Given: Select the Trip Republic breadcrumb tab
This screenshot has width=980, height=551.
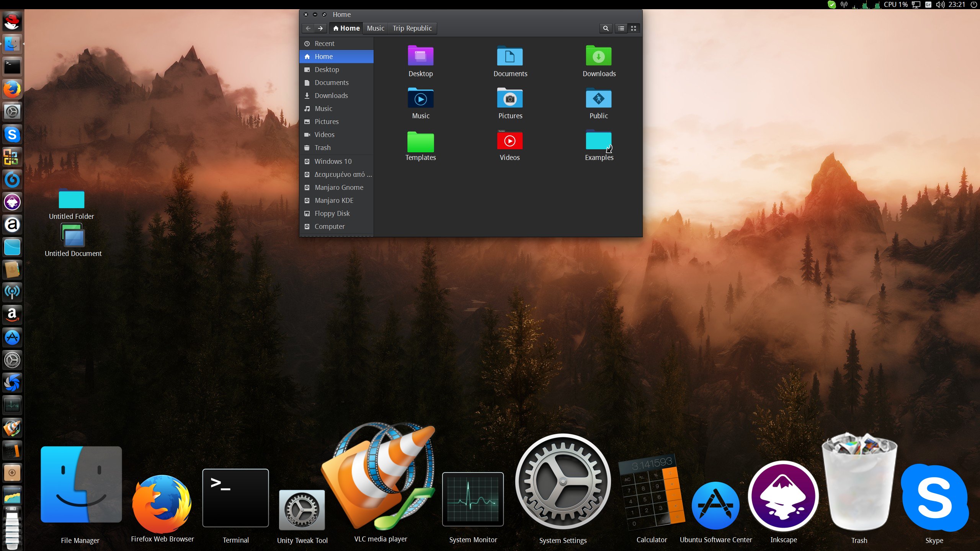Looking at the screenshot, I should tap(412, 28).
